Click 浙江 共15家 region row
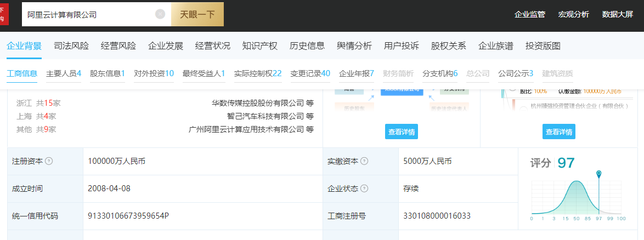 tap(38, 102)
